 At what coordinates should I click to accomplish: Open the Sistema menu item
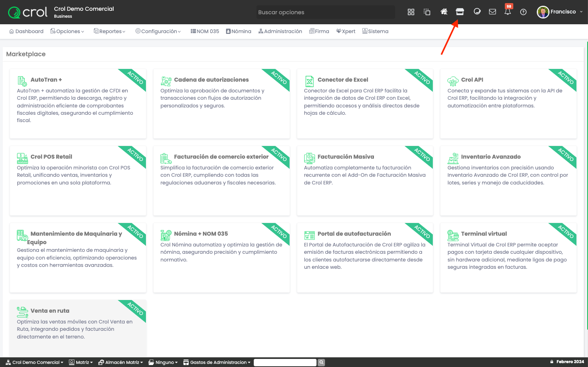pyautogui.click(x=375, y=31)
